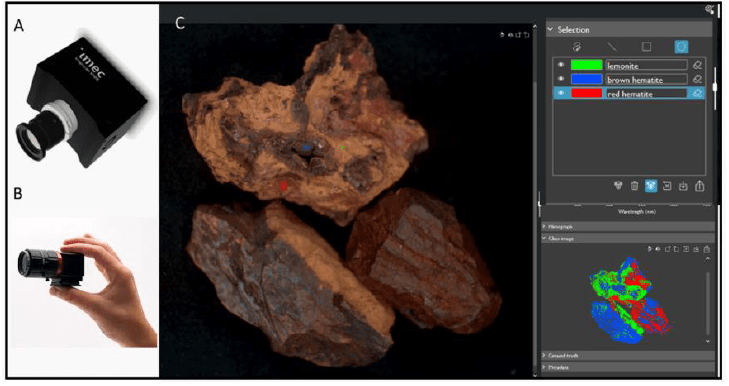
Task: Hide the red hematite class overlay
Action: click(561, 93)
